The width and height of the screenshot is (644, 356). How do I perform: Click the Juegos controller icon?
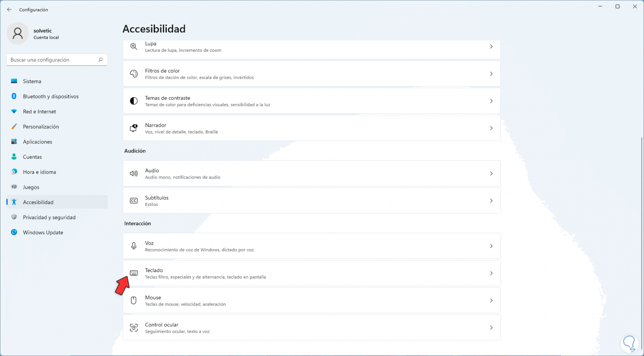(14, 187)
